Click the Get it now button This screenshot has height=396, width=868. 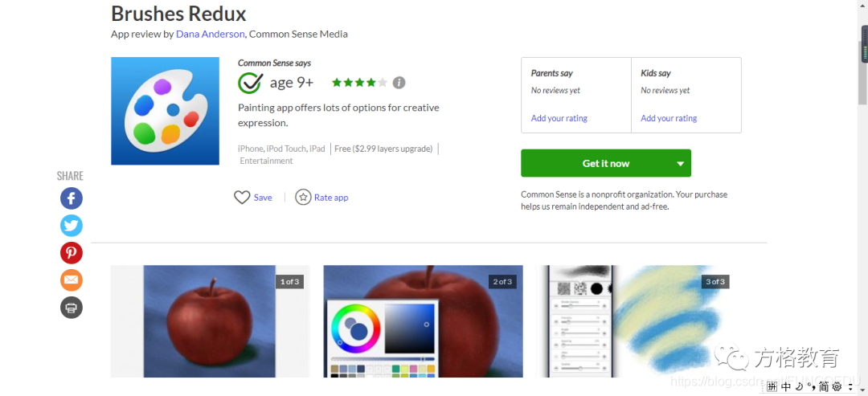tap(606, 164)
